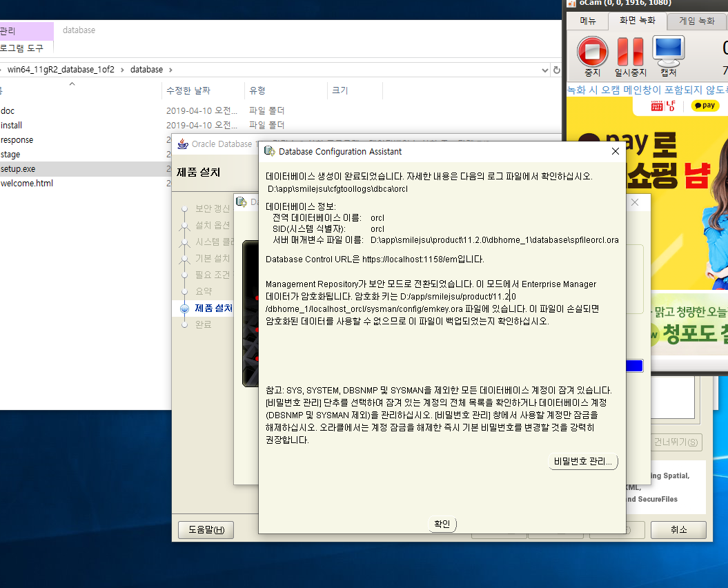
Task: Open 응용 프로그램 도구 ribbon tab
Action: 22,48
